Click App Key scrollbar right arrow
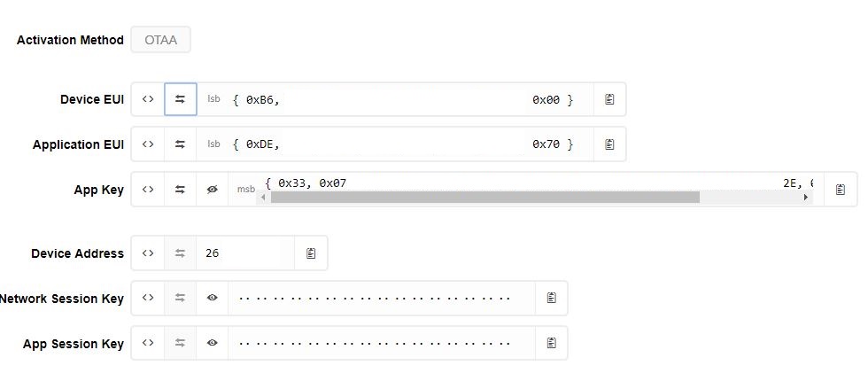This screenshot has height=381, width=868. (x=806, y=197)
